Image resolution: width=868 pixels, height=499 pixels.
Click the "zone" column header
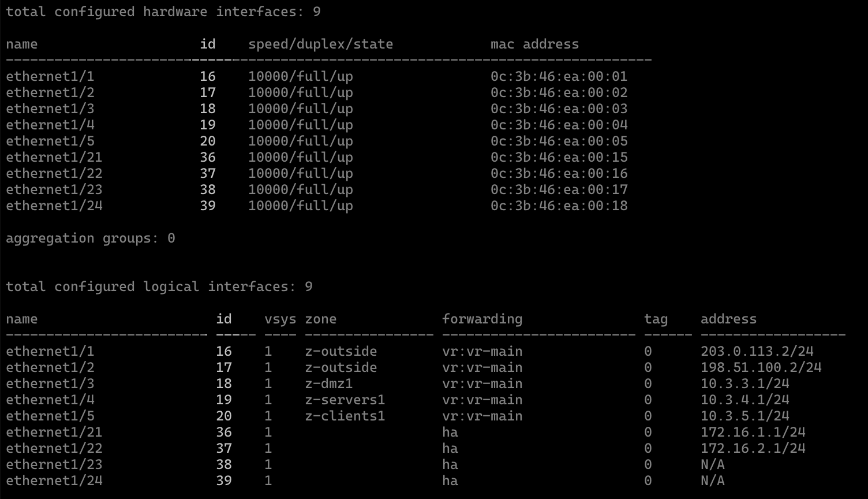[320, 319]
